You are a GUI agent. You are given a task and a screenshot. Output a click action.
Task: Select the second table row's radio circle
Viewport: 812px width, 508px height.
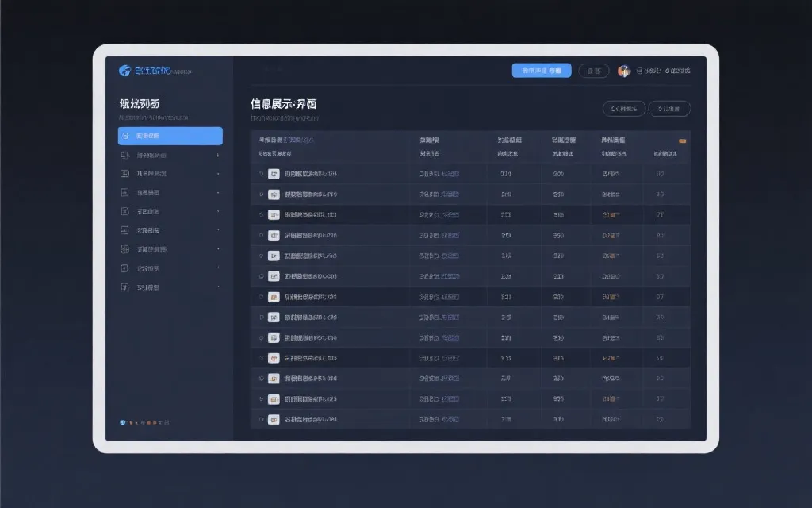pos(261,194)
